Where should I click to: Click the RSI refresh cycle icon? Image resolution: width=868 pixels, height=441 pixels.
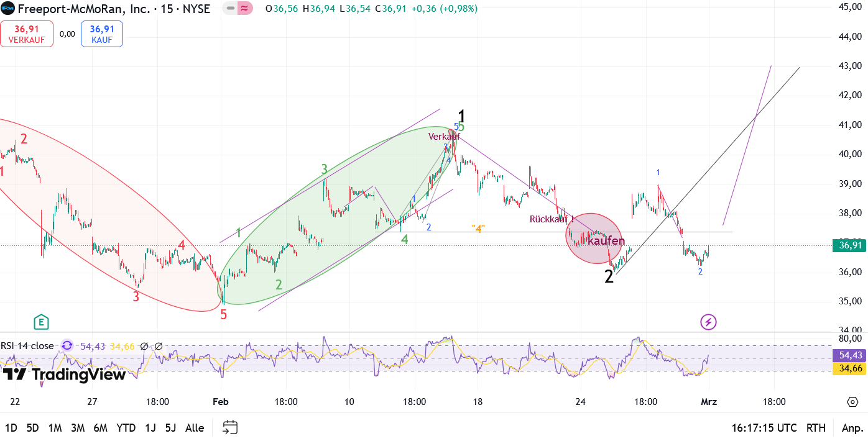pyautogui.click(x=67, y=346)
